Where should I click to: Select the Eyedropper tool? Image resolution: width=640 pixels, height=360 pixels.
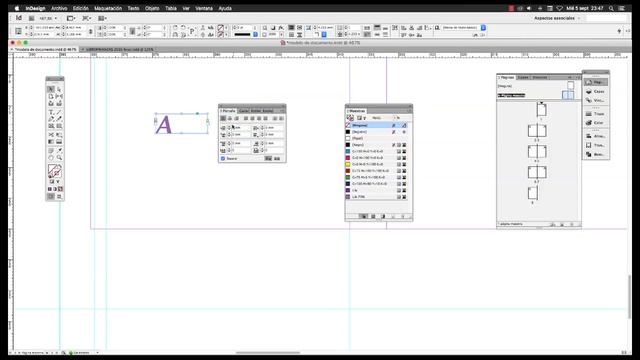(59, 151)
